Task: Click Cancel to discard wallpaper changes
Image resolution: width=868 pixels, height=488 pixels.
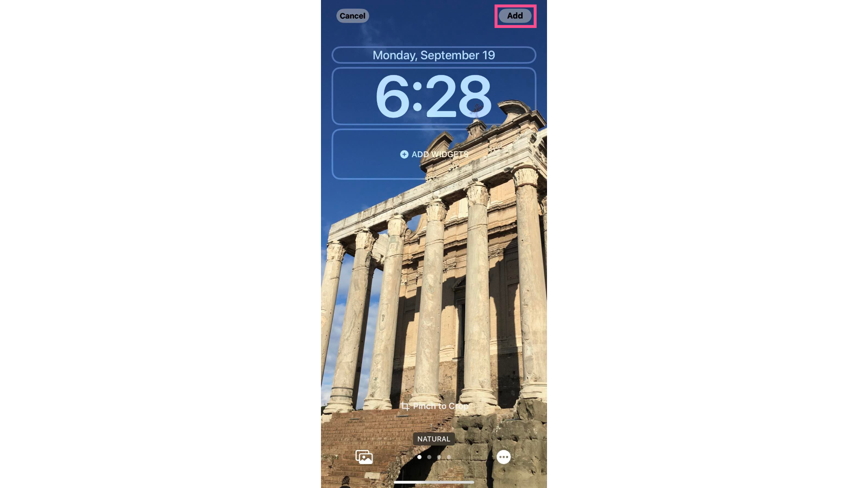Action: click(352, 15)
